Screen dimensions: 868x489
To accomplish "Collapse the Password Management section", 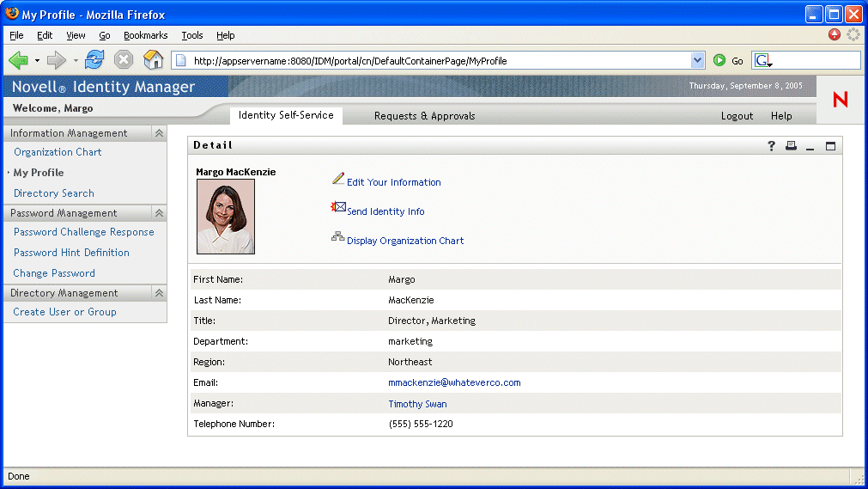I will point(159,213).
